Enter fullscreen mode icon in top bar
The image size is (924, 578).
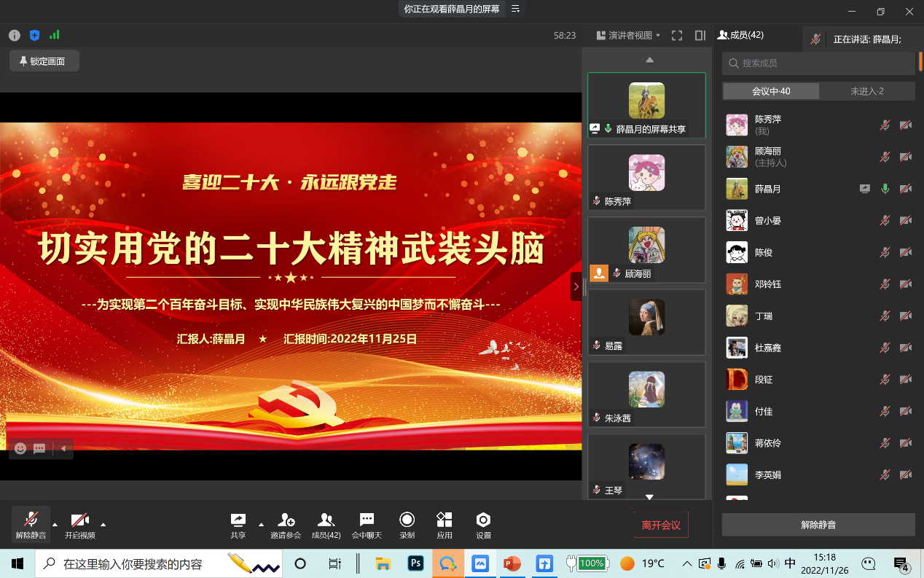[677, 35]
